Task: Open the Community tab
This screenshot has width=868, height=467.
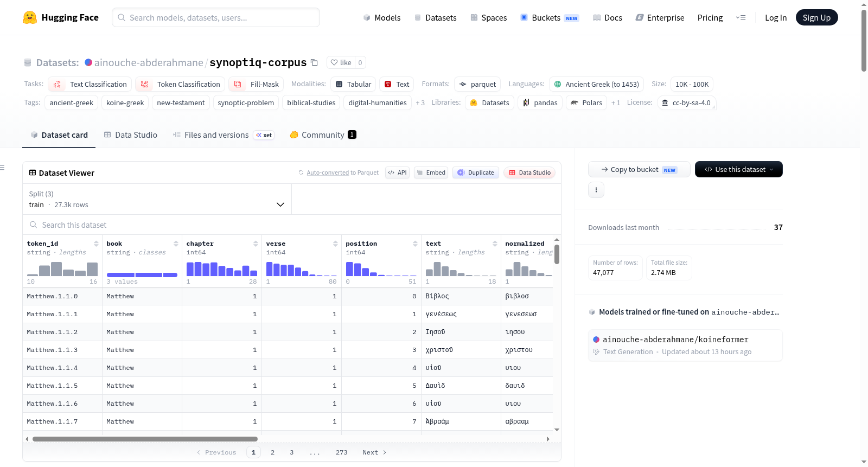Action: [x=323, y=135]
